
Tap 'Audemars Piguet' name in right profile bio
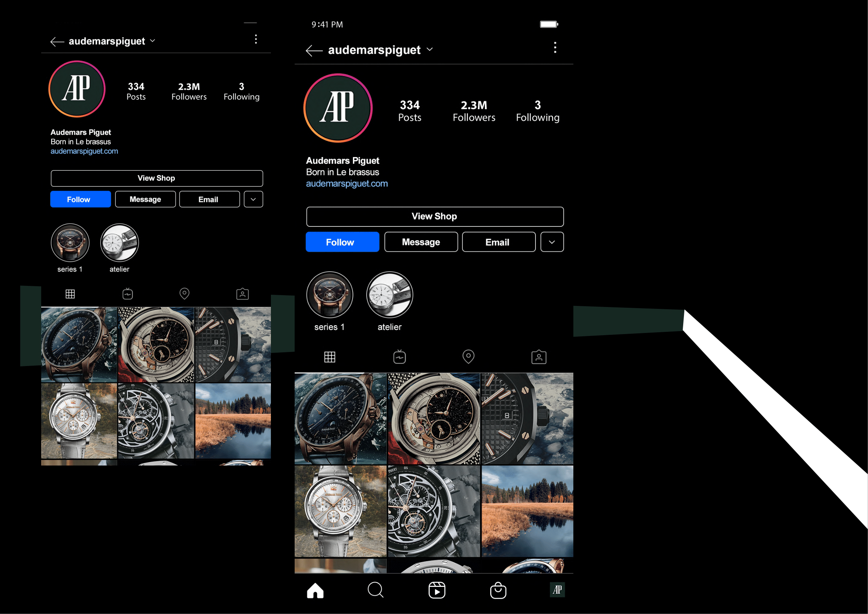tap(343, 161)
